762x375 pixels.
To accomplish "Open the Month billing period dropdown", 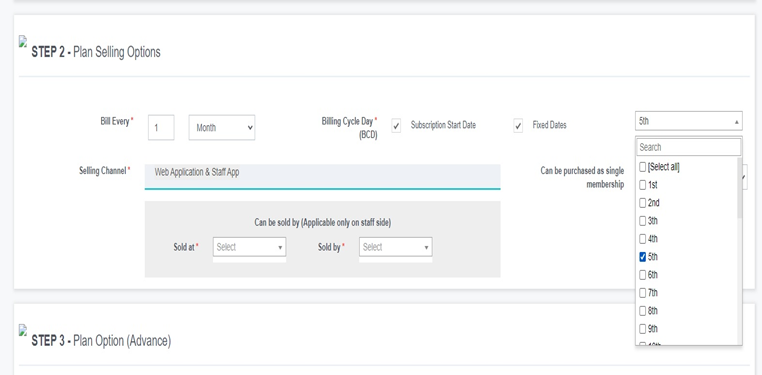I will click(222, 128).
